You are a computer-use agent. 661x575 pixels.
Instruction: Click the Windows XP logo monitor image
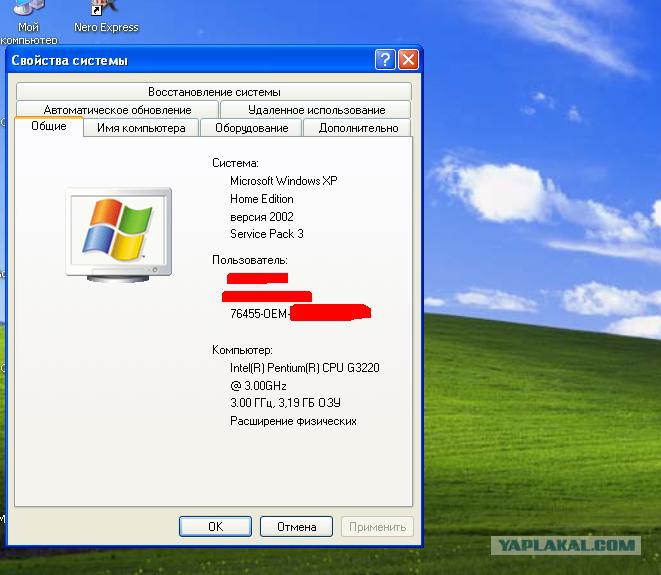click(118, 234)
